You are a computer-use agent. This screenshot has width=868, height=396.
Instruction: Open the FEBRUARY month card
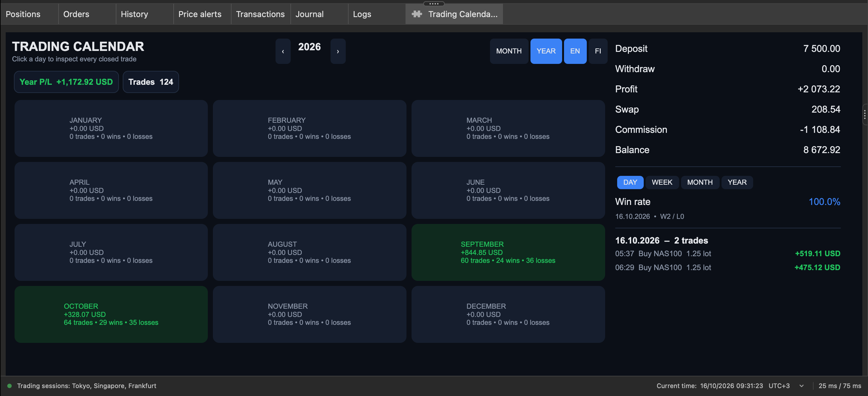coord(310,128)
